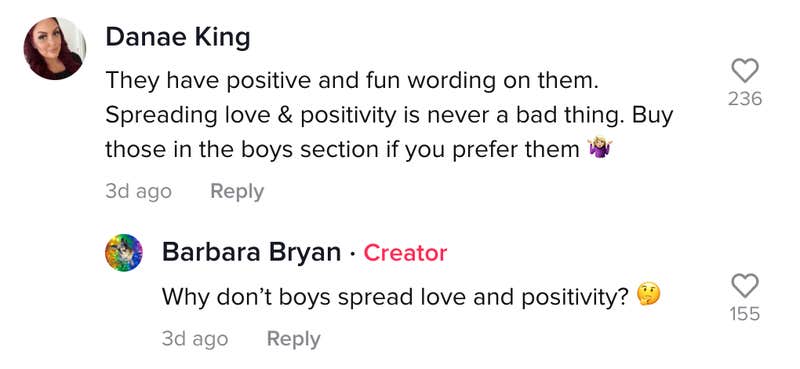800x369 pixels.
Task: Like Barbara Bryan's reply with the heart
Action: coord(745,285)
